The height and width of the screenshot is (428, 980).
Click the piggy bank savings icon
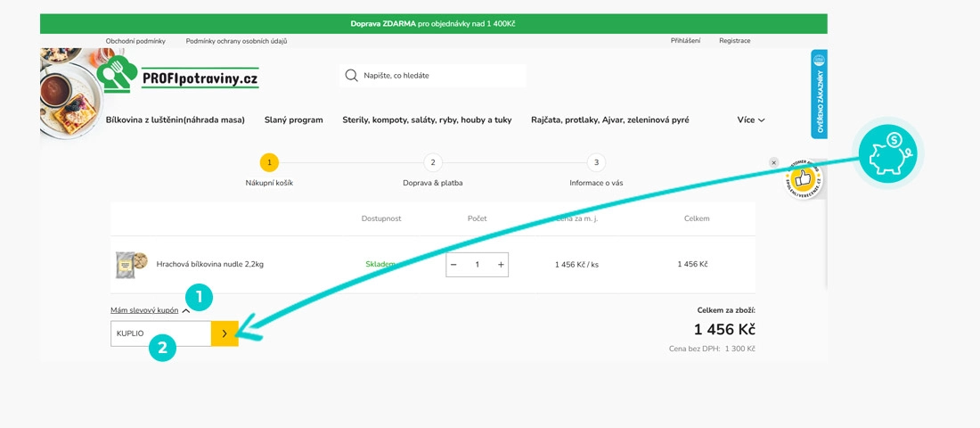887,153
